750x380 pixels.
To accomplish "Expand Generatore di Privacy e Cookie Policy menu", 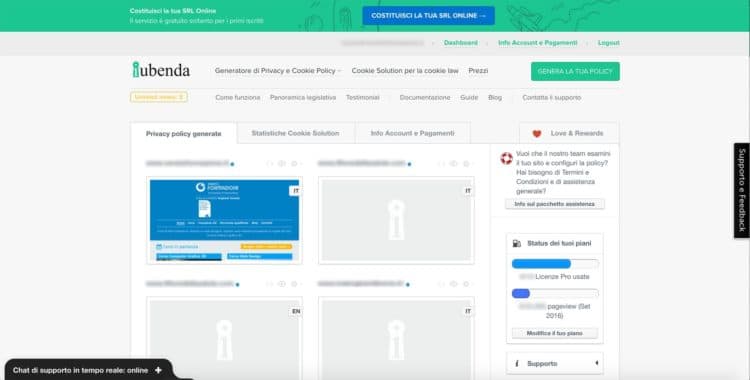I will tap(278, 71).
